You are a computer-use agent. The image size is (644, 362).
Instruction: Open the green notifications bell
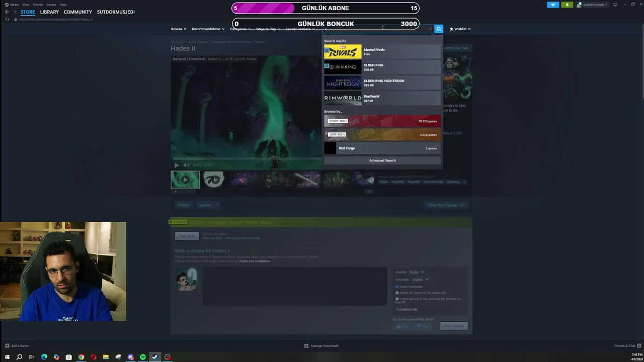567,5
